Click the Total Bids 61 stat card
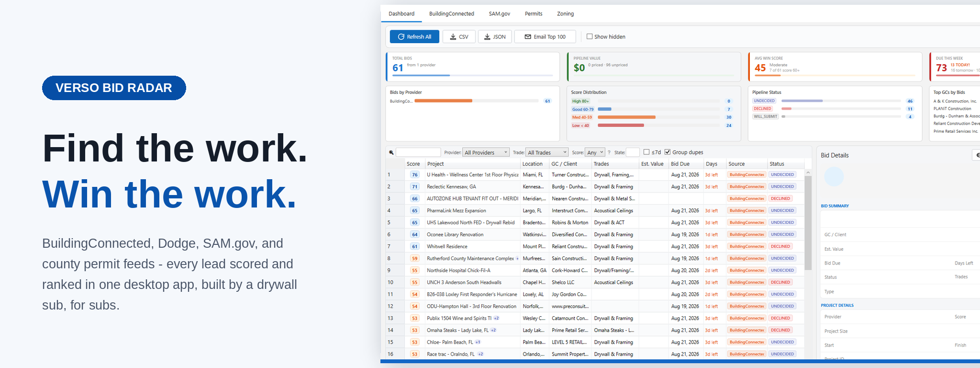 473,67
